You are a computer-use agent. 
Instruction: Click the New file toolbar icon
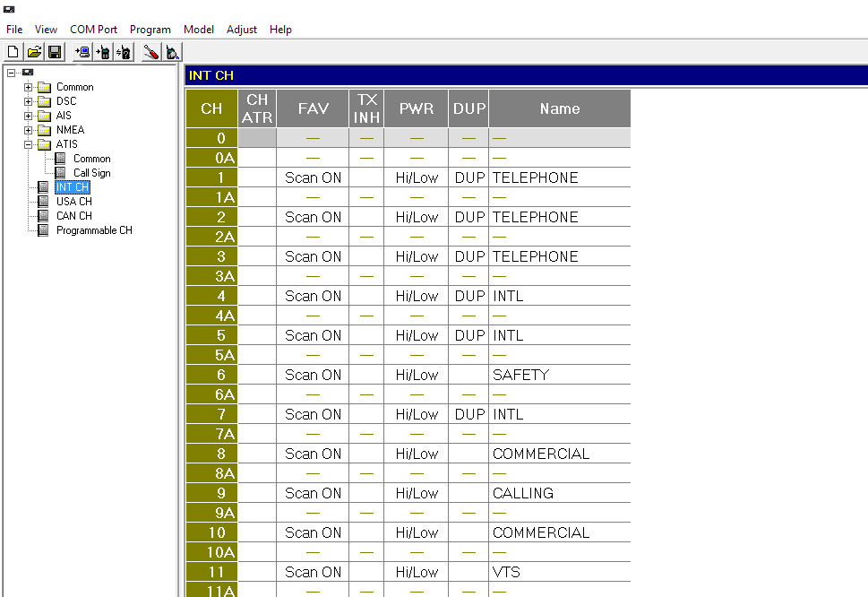tap(14, 52)
